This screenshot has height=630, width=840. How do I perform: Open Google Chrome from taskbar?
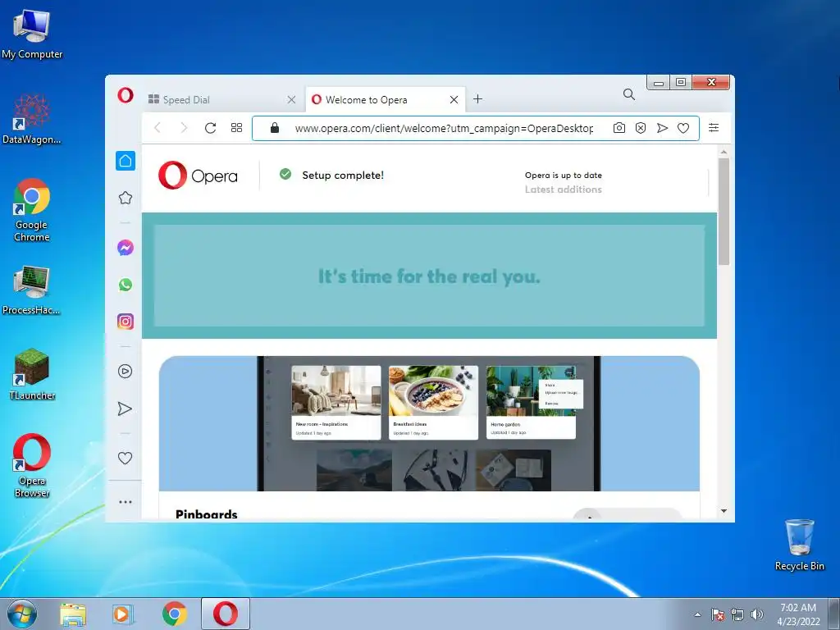coord(174,614)
